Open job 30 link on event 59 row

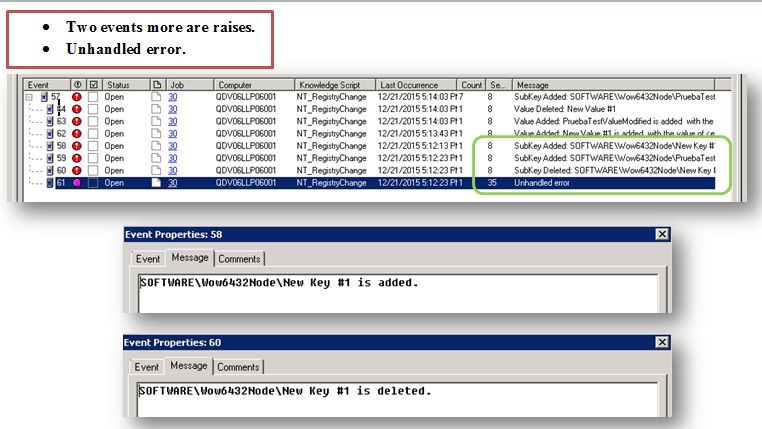pyautogui.click(x=173, y=158)
